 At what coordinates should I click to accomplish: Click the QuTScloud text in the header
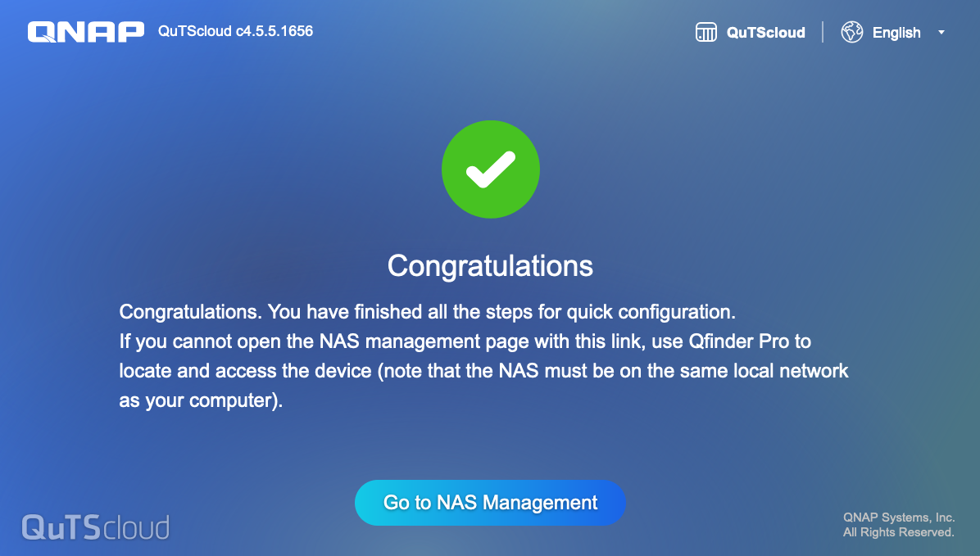[x=765, y=33]
